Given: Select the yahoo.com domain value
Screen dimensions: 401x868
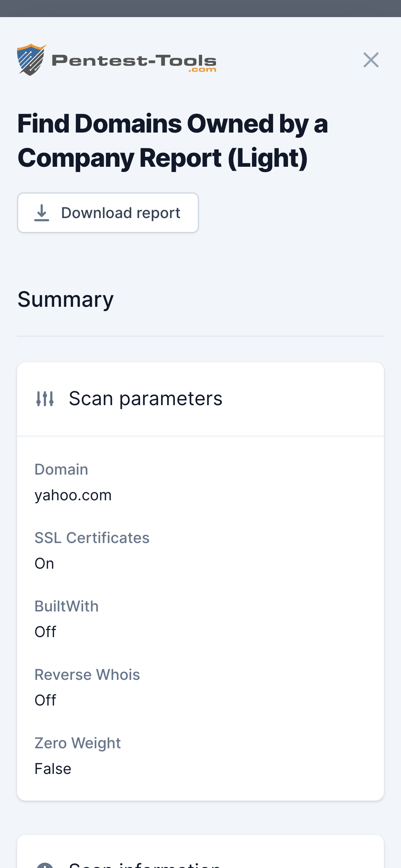Looking at the screenshot, I should tap(73, 495).
